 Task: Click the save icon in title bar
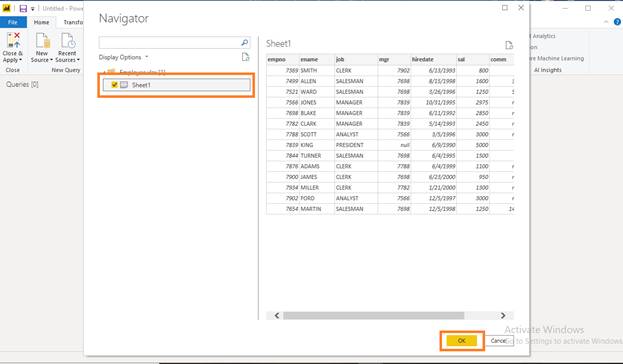23,8
